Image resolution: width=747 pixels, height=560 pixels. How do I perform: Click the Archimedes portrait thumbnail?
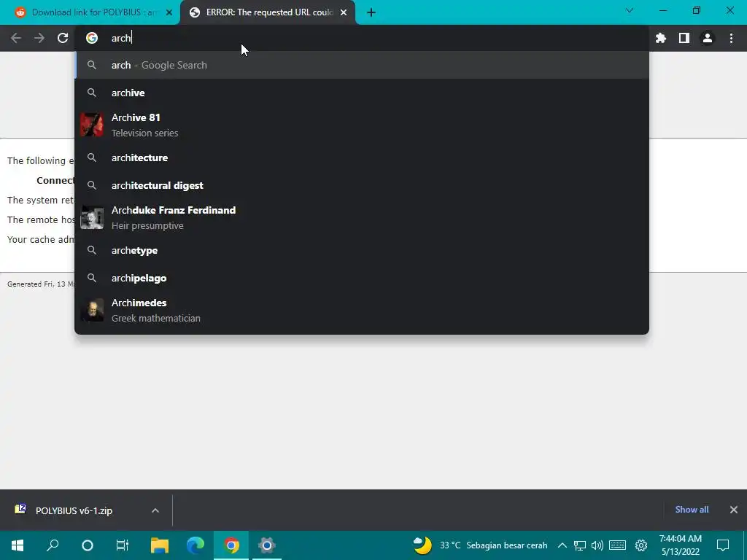click(92, 311)
